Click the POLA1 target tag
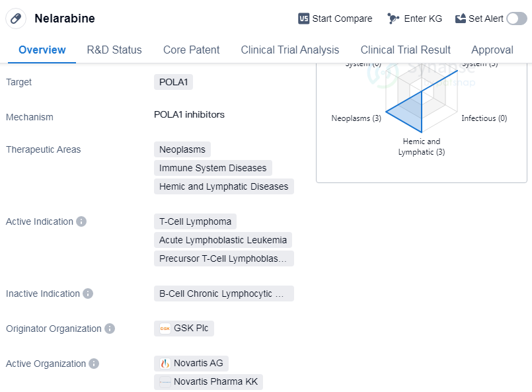 tap(173, 82)
